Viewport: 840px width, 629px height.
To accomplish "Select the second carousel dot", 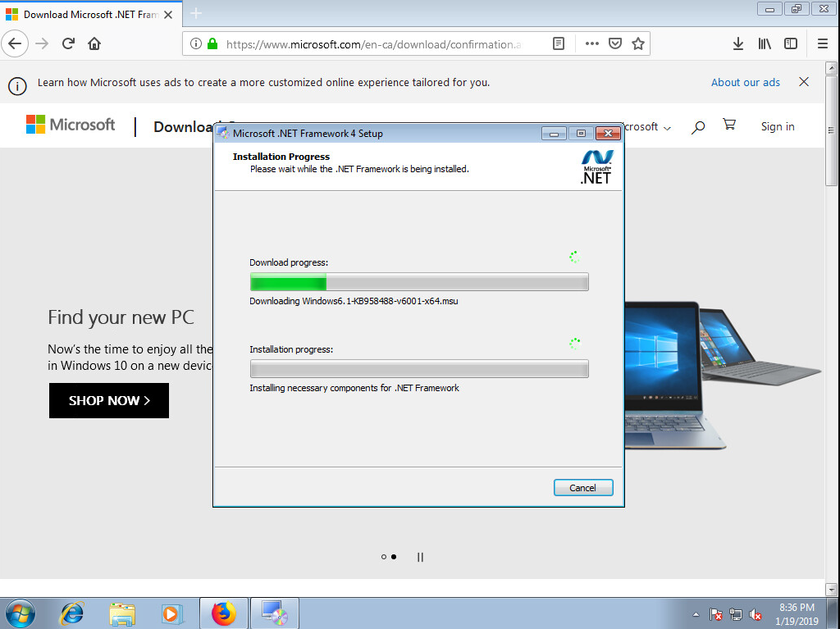I will coord(394,557).
